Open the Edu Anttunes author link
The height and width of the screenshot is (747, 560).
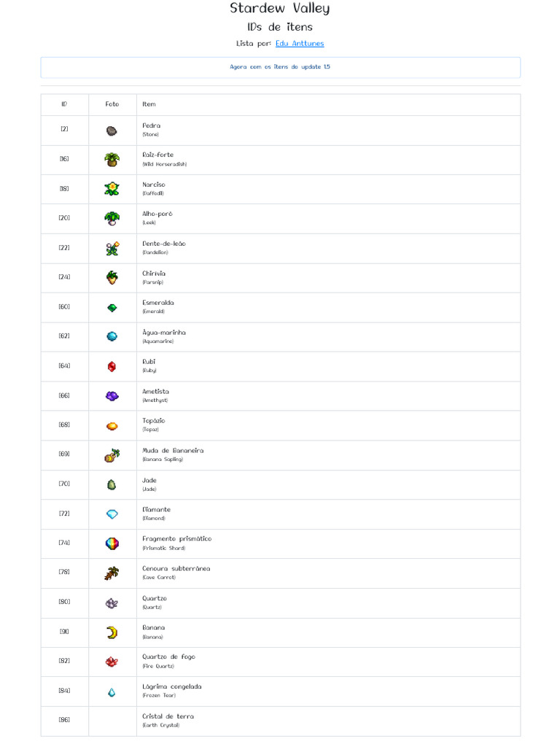tap(300, 43)
